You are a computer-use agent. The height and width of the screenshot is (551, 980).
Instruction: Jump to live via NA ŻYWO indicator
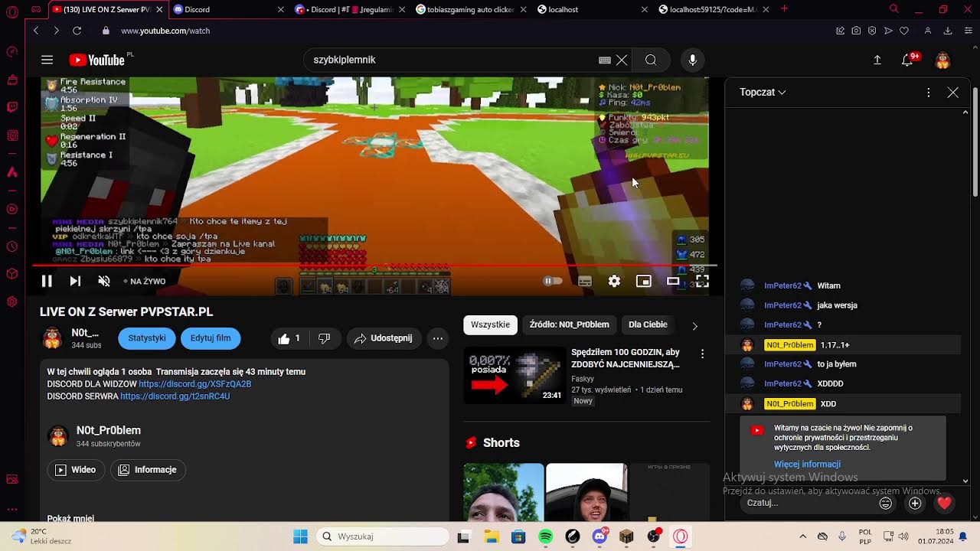pyautogui.click(x=145, y=281)
